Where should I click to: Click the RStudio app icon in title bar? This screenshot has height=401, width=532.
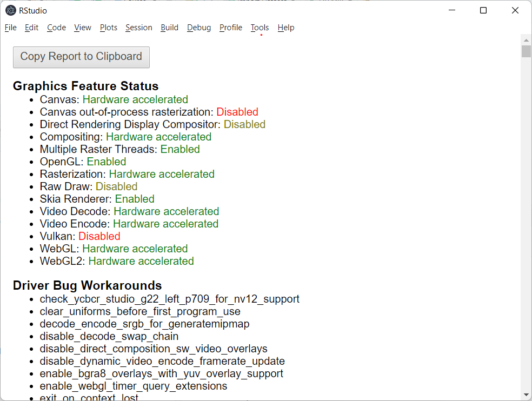pyautogui.click(x=10, y=10)
